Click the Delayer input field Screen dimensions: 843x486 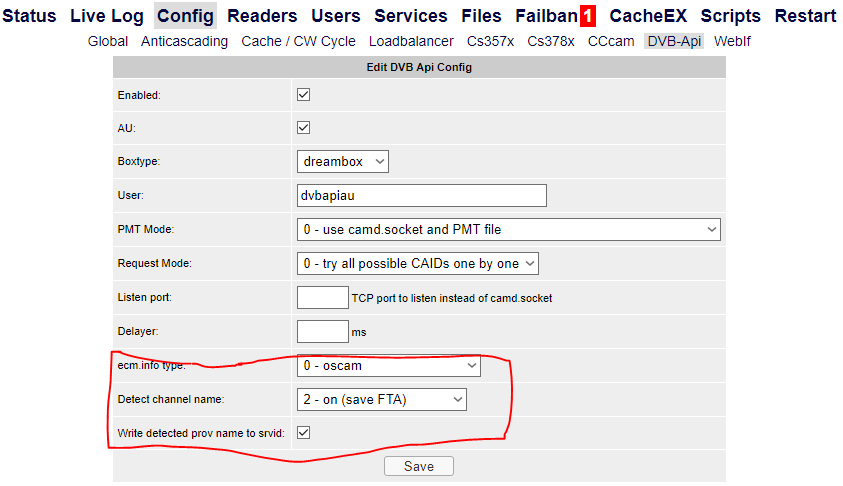(323, 331)
